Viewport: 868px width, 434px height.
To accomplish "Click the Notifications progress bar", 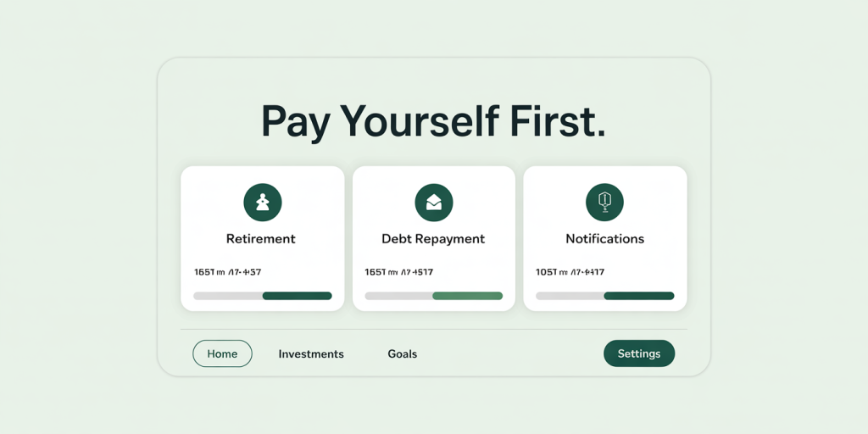I will 605,296.
